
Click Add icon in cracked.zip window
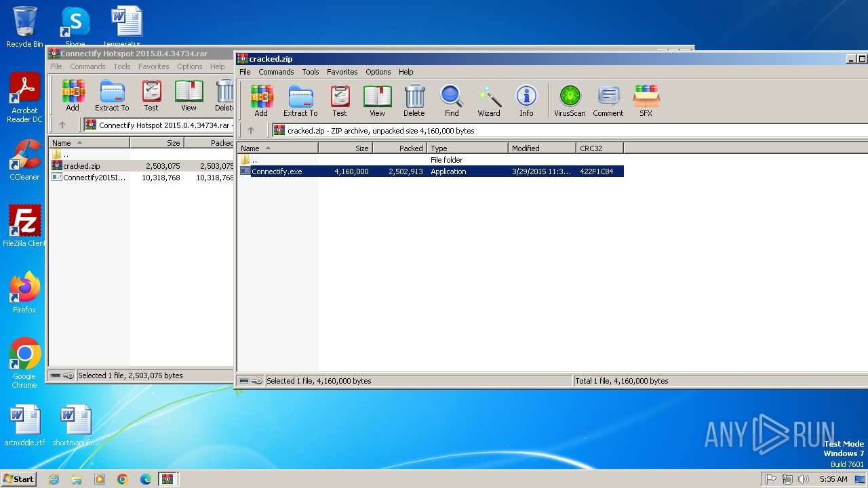(x=261, y=100)
